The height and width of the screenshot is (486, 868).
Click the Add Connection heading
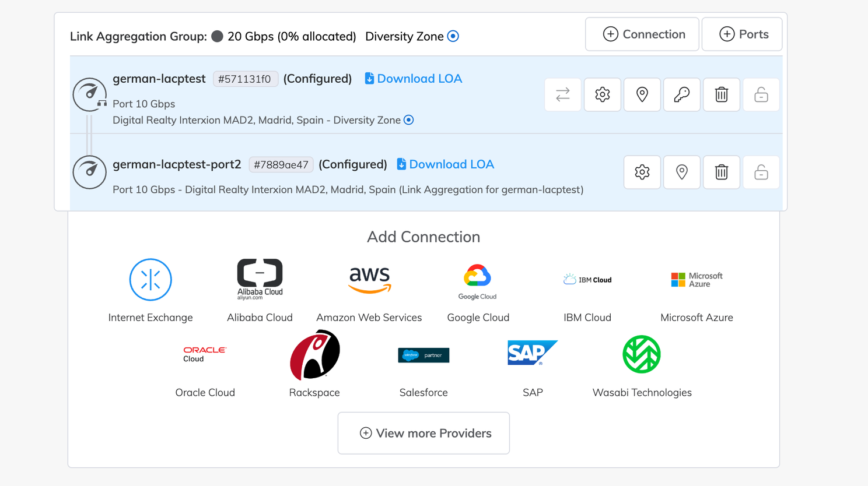423,237
